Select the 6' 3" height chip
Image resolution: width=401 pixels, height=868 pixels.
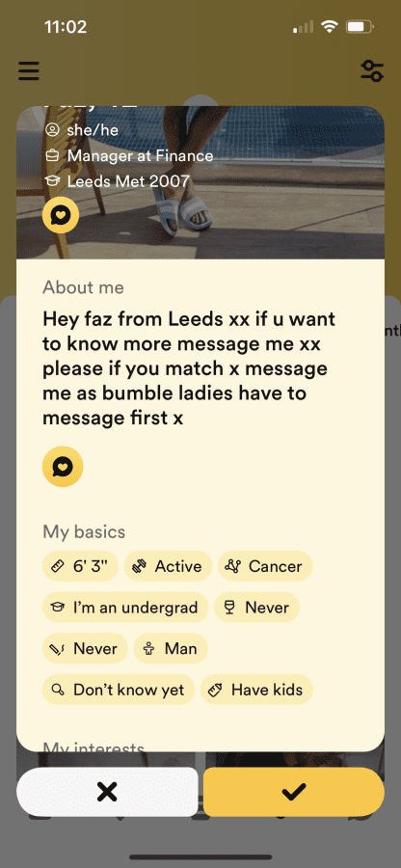(x=80, y=566)
